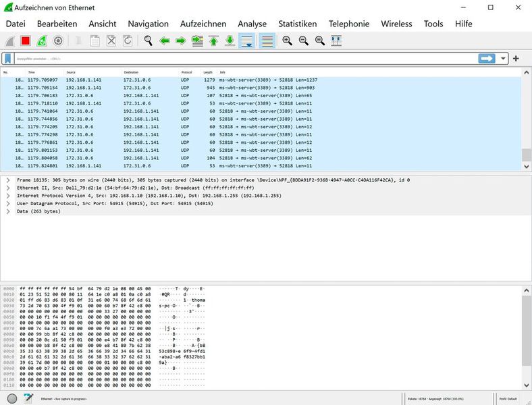Viewport: 532px width, 405px height.
Task: Sort packets by Time column header
Action: coord(45,72)
